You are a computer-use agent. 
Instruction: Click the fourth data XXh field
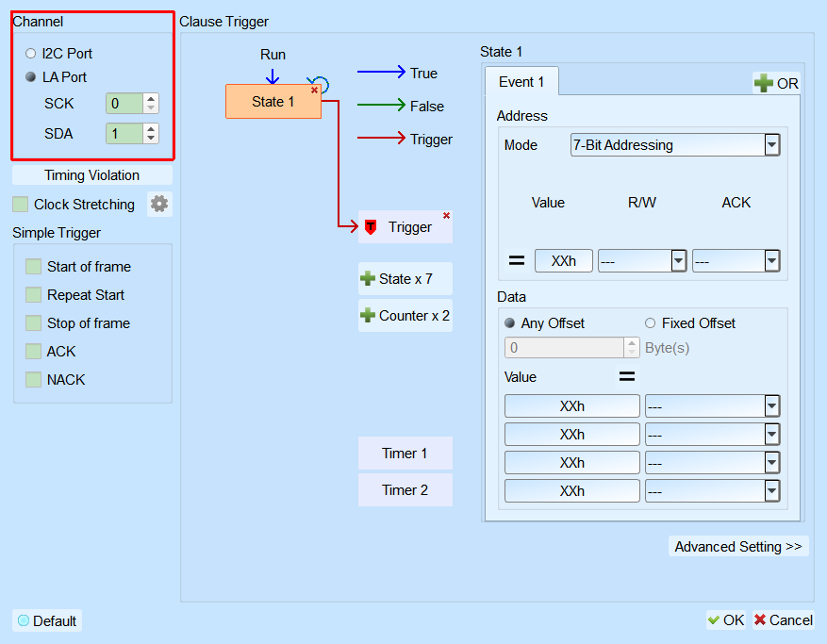pyautogui.click(x=572, y=491)
